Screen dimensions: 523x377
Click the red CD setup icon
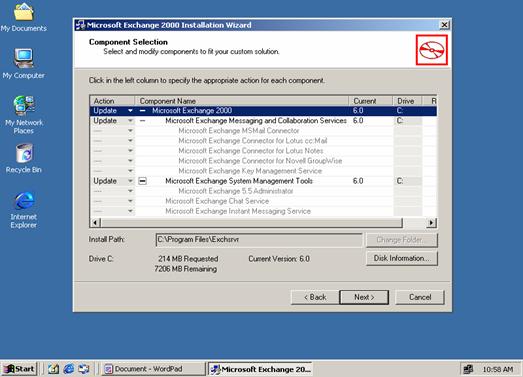[x=432, y=50]
